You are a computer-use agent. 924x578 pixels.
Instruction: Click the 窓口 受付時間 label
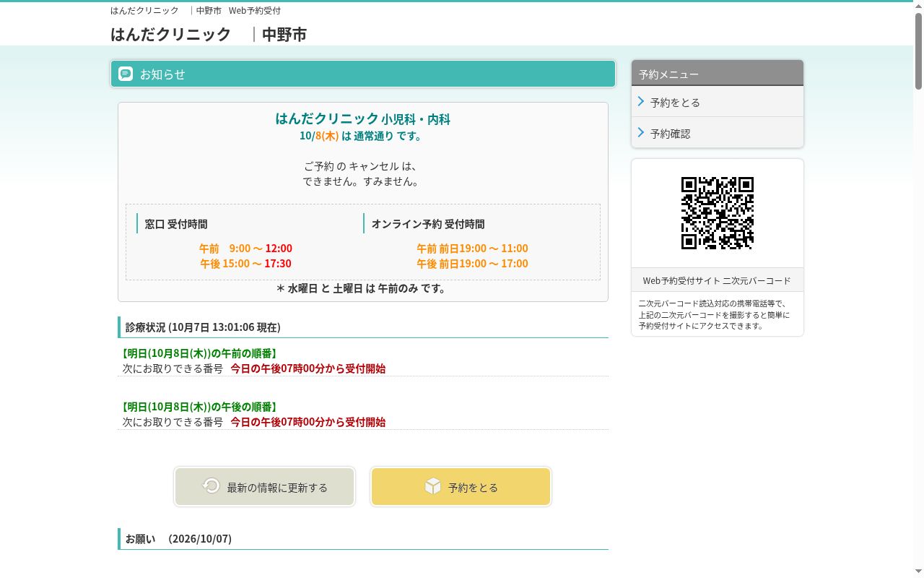176,224
